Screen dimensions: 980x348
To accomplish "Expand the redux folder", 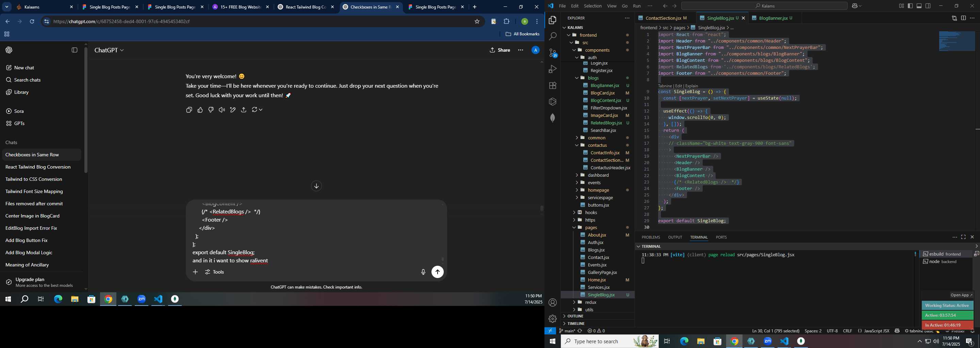I will pos(590,302).
